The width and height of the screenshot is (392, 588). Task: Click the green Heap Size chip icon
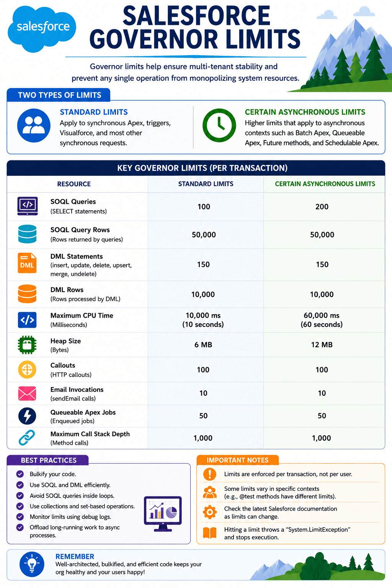tap(27, 345)
